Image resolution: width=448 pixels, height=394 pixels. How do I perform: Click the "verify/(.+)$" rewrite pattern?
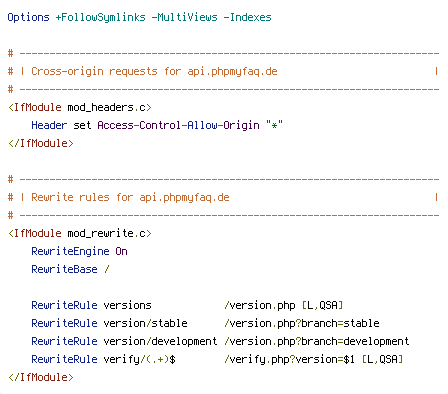click(x=139, y=359)
